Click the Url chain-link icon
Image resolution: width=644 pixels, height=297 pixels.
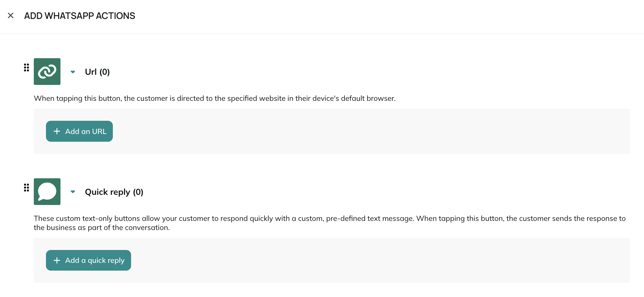click(x=47, y=71)
